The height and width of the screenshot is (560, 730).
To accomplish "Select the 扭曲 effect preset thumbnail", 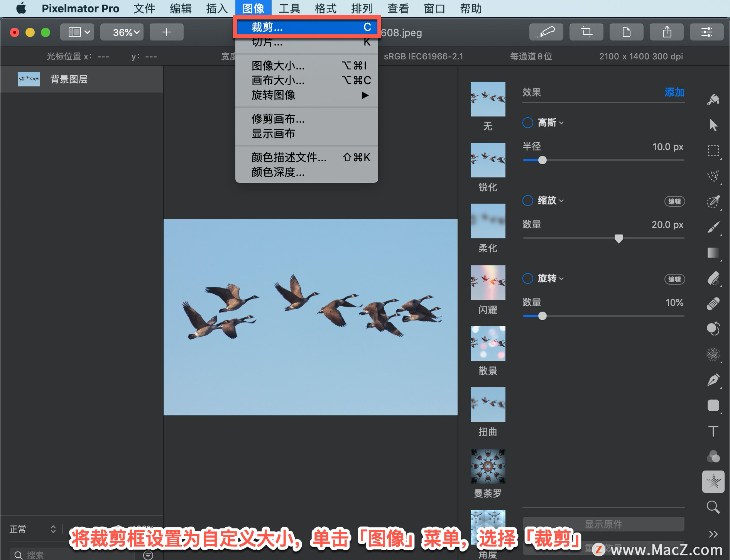I will (x=488, y=405).
